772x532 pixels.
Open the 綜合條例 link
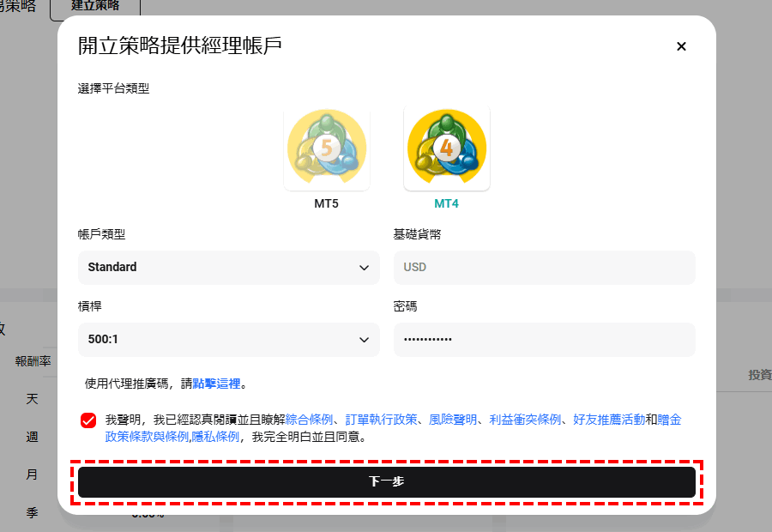point(309,420)
